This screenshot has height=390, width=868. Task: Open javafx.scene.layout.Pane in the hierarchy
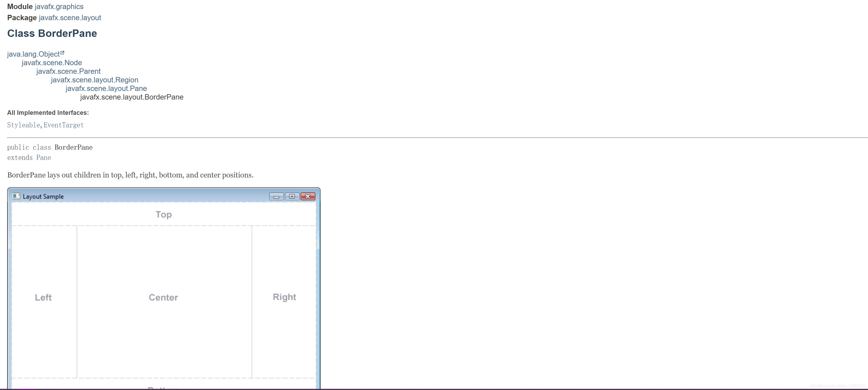coord(106,89)
